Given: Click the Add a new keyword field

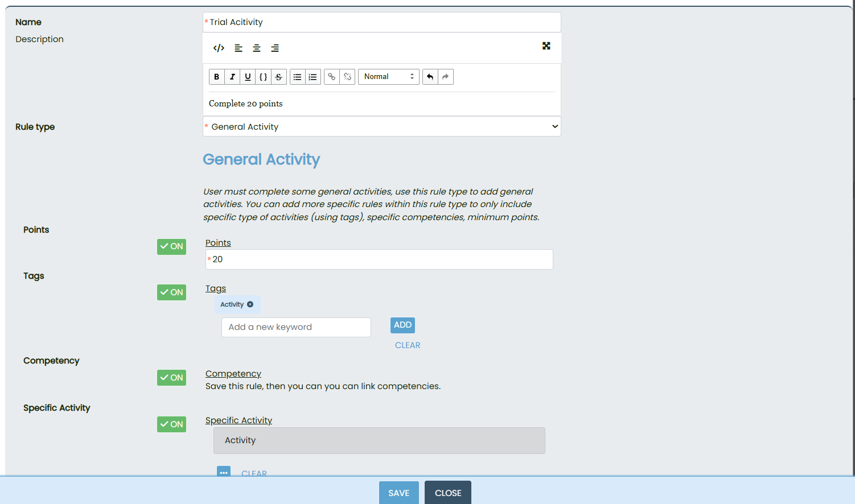Looking at the screenshot, I should 296,327.
